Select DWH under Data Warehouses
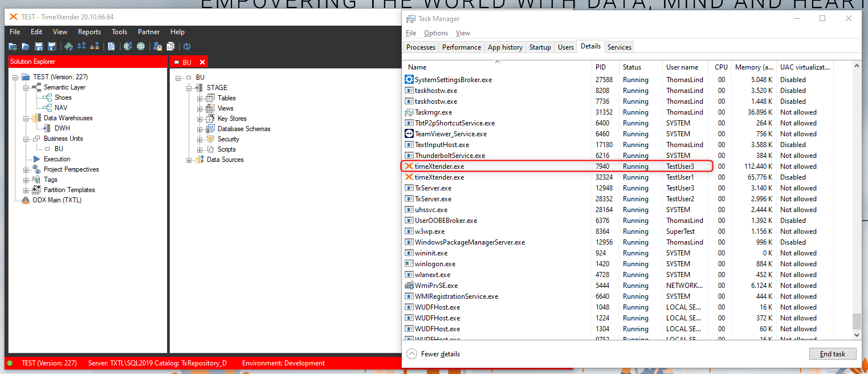This screenshot has height=374, width=868. [x=62, y=128]
